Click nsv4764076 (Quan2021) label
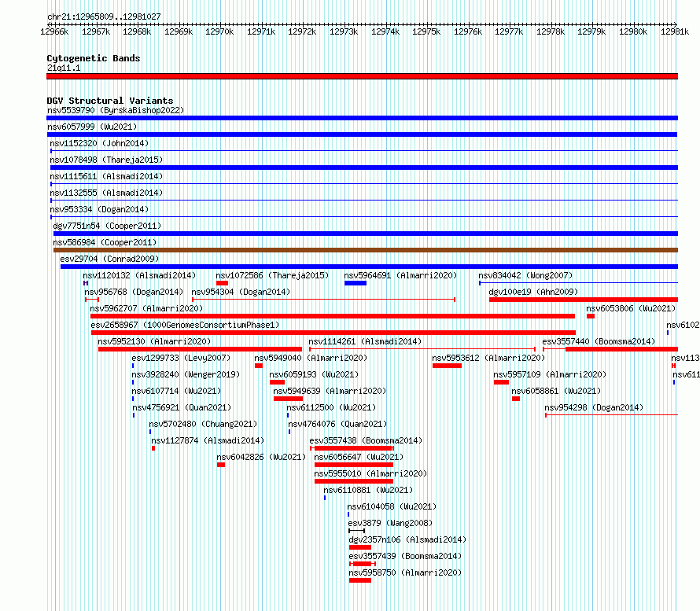The height and width of the screenshot is (611, 700). click(337, 424)
